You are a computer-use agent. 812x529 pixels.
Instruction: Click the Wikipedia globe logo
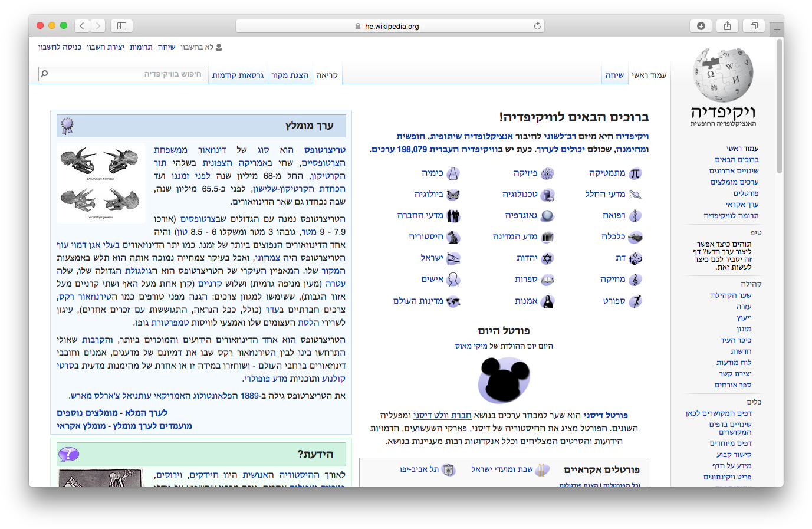(723, 75)
